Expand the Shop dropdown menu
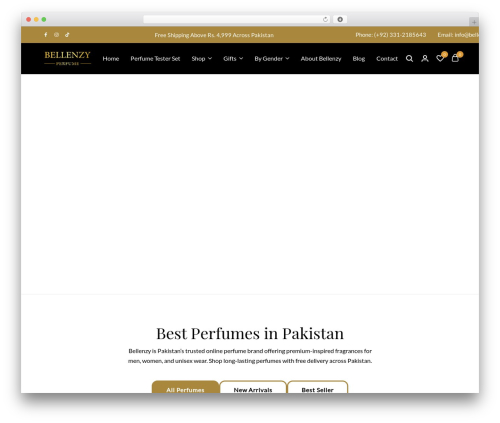 [x=202, y=59]
